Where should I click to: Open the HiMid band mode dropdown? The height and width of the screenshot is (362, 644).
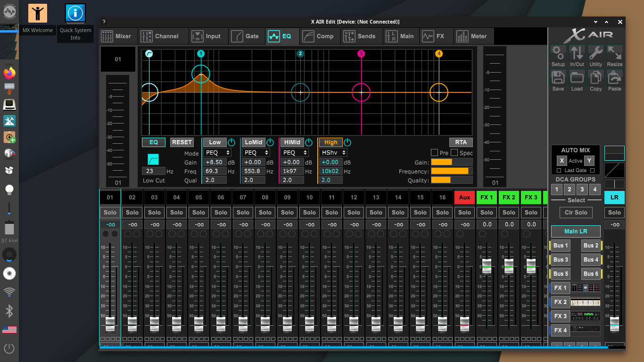[295, 153]
